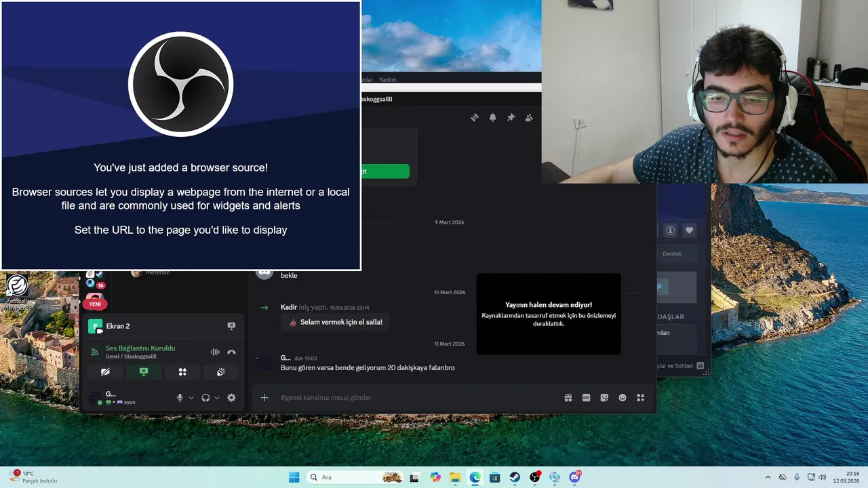Screen dimensions: 868x488
Task: Click Kadir's username in the join message
Action: 289,308
